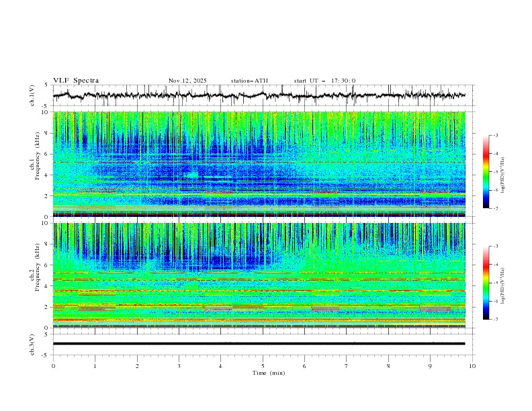The image size is (532, 411).
Task: Click the "-5" tick on the upper colorbar
Action: pos(495,172)
